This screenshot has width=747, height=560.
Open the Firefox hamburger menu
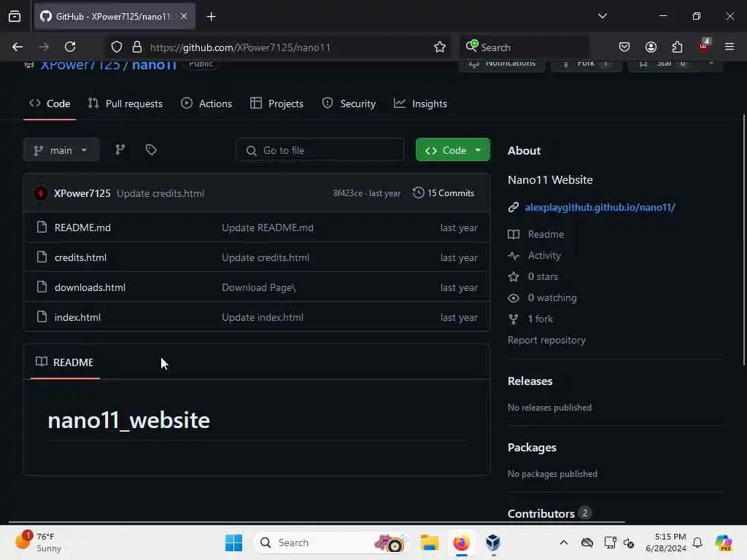click(x=729, y=47)
